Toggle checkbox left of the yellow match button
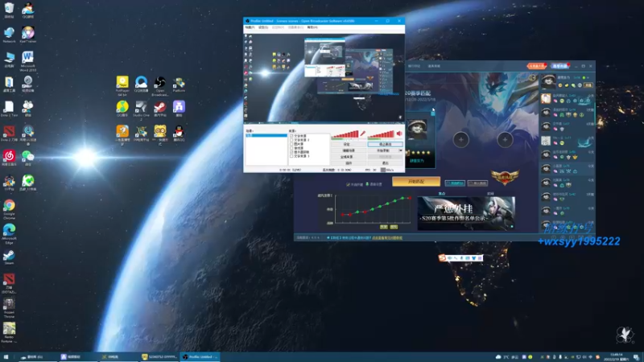 coord(349,184)
